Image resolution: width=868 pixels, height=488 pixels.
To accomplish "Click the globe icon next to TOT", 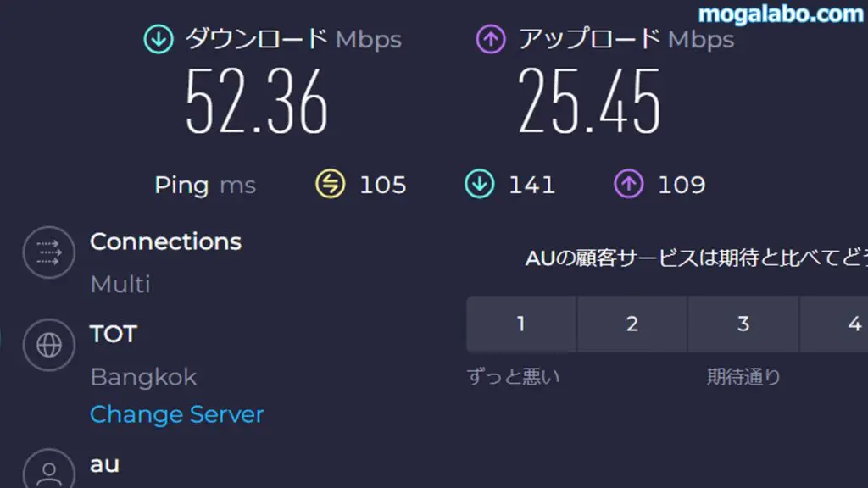I will coord(49,345).
